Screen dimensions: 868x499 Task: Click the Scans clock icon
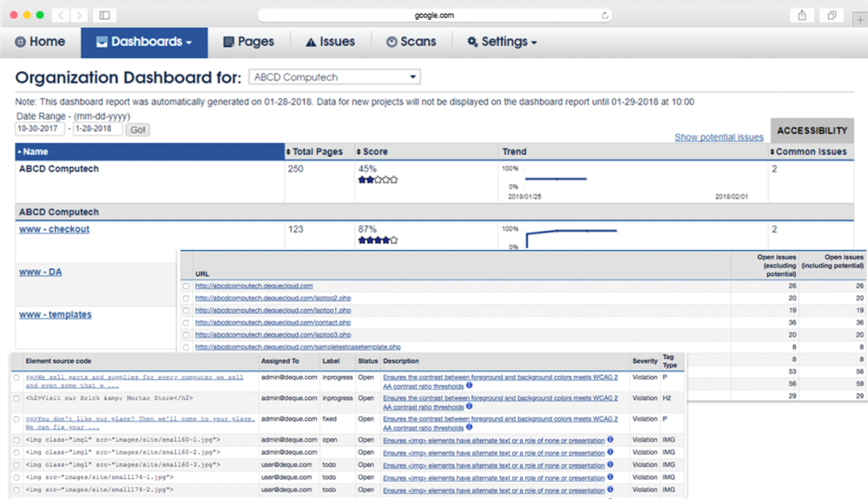pos(391,42)
